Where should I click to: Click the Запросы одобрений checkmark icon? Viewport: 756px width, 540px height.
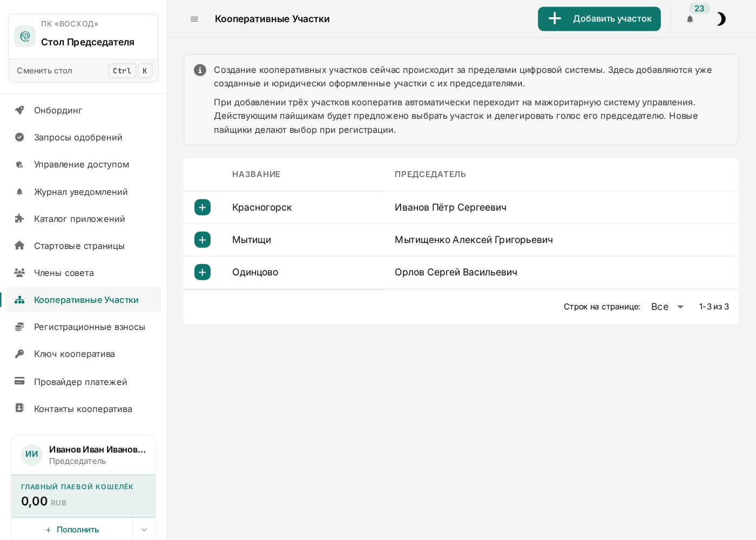coord(19,137)
